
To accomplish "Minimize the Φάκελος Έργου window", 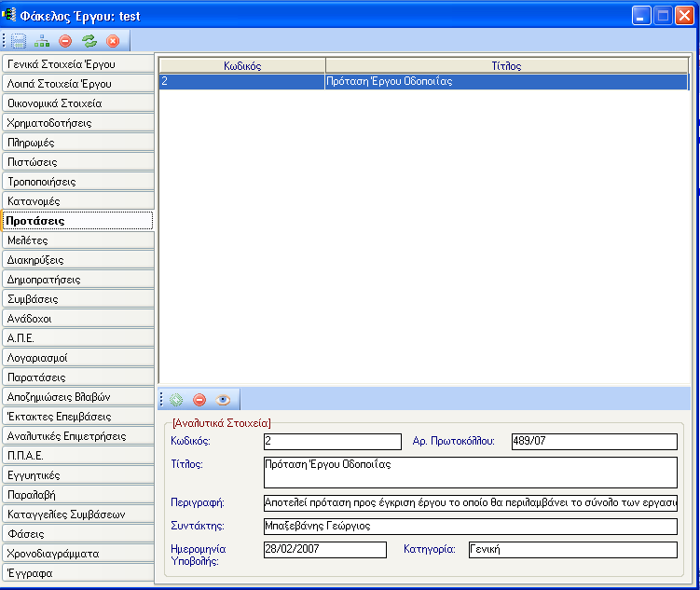I will 641,16.
